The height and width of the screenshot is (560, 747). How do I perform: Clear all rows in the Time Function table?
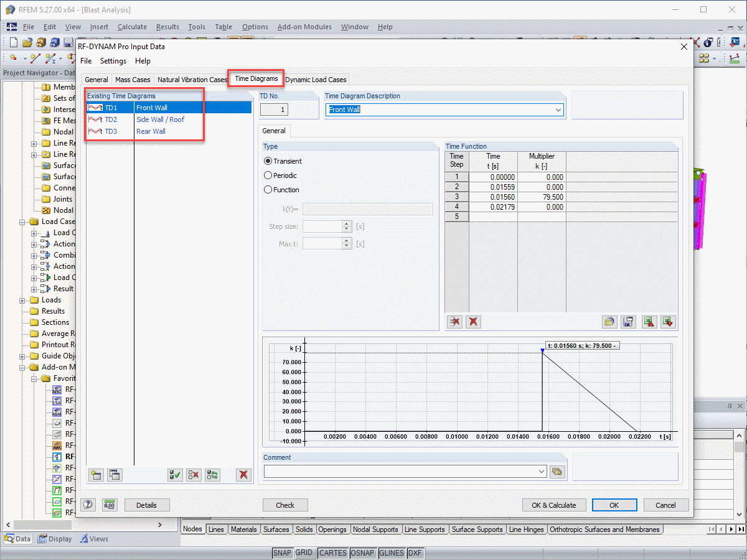472,322
